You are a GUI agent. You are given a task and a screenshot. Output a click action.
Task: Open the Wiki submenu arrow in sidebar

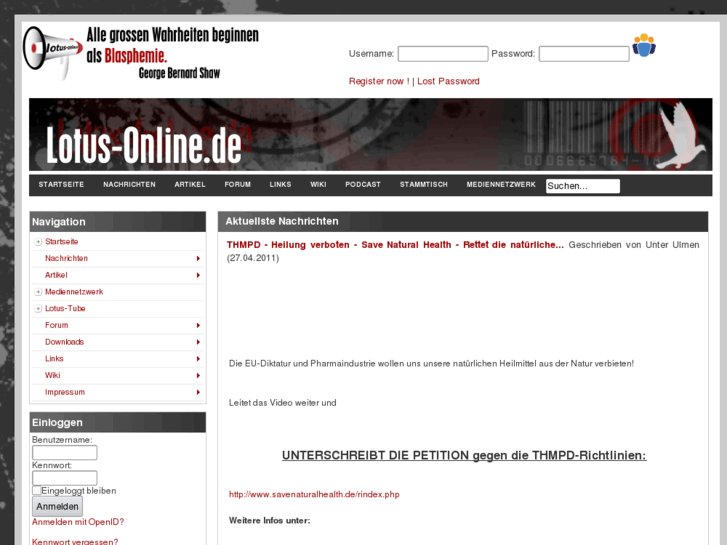(198, 375)
